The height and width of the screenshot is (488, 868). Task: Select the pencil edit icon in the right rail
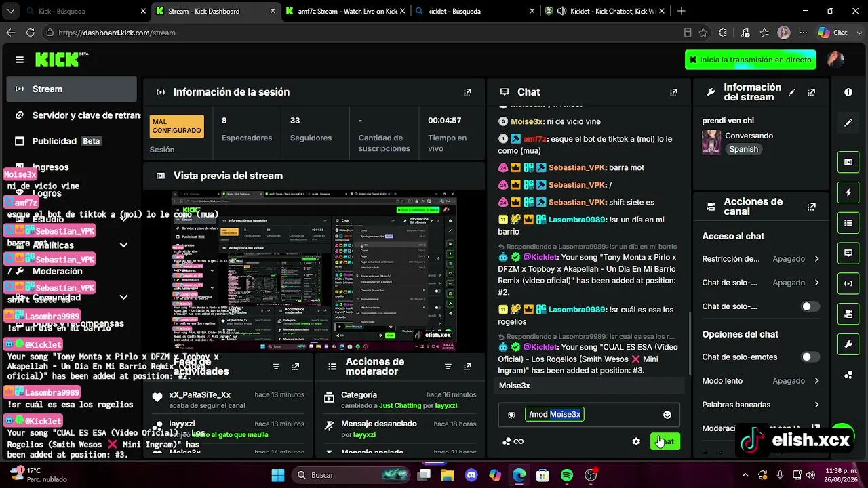[848, 123]
